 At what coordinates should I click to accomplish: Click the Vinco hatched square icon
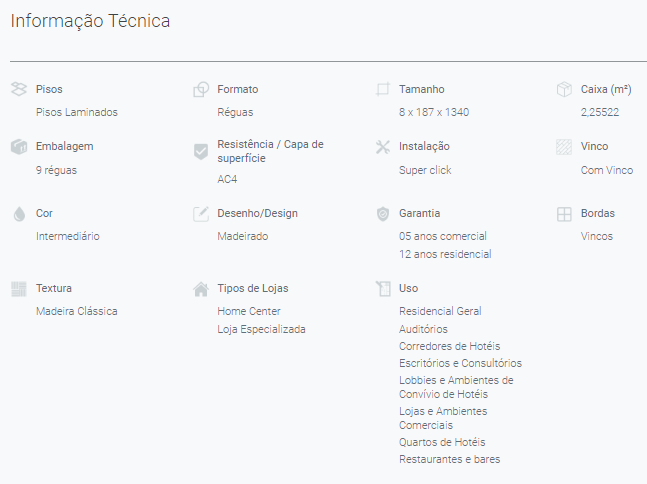click(564, 147)
